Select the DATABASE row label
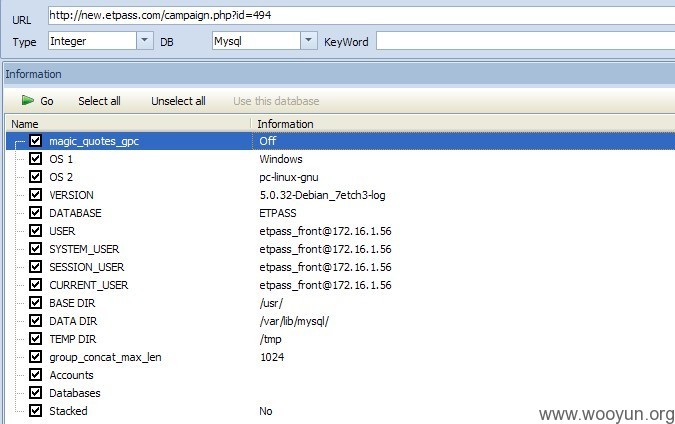Image resolution: width=675 pixels, height=424 pixels. click(75, 213)
